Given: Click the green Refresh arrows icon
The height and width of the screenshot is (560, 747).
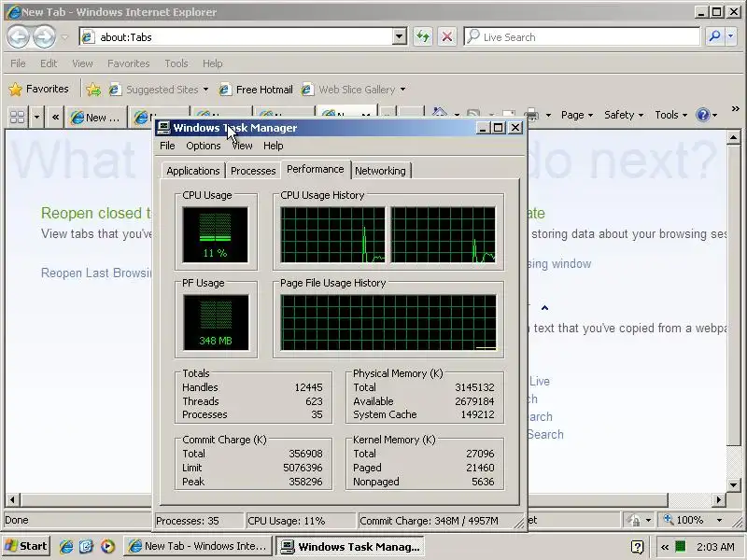Looking at the screenshot, I should (x=423, y=36).
